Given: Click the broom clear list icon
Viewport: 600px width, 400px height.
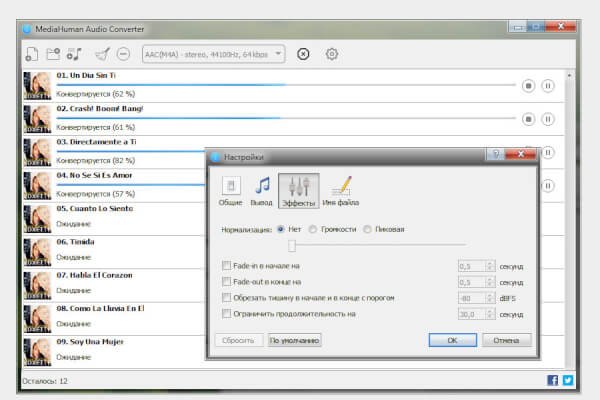Looking at the screenshot, I should click(x=103, y=54).
